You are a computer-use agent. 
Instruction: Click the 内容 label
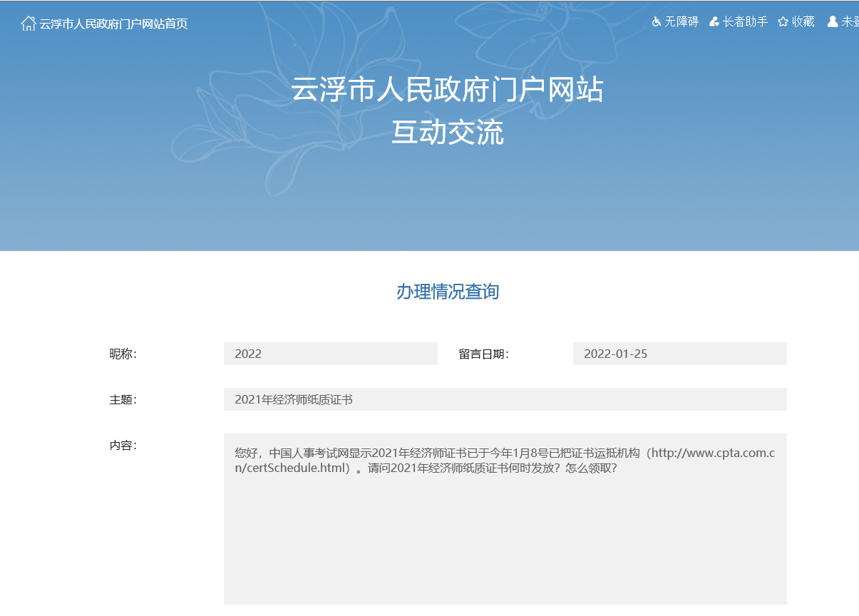click(x=123, y=446)
